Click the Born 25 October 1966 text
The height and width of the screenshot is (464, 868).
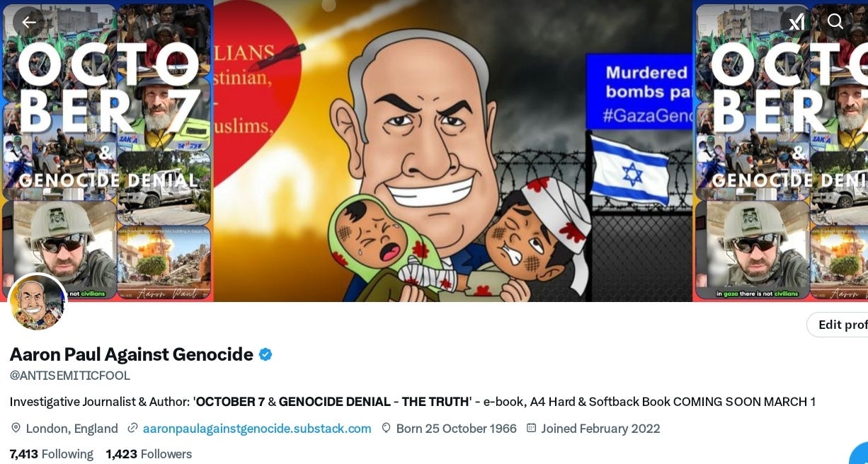(x=457, y=429)
